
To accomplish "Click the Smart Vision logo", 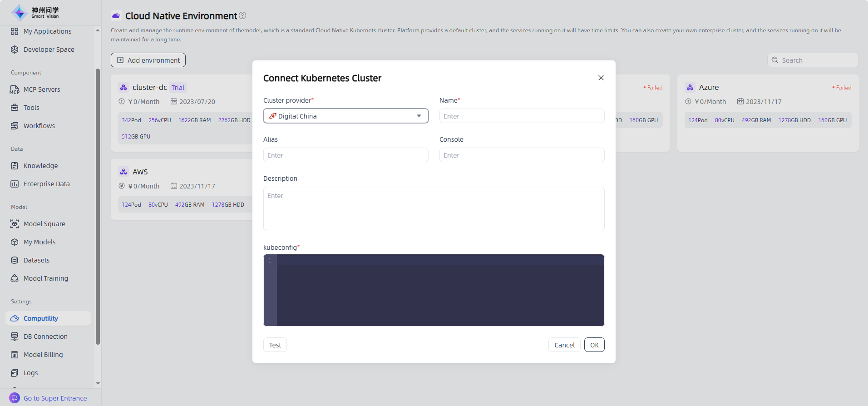I will (35, 13).
